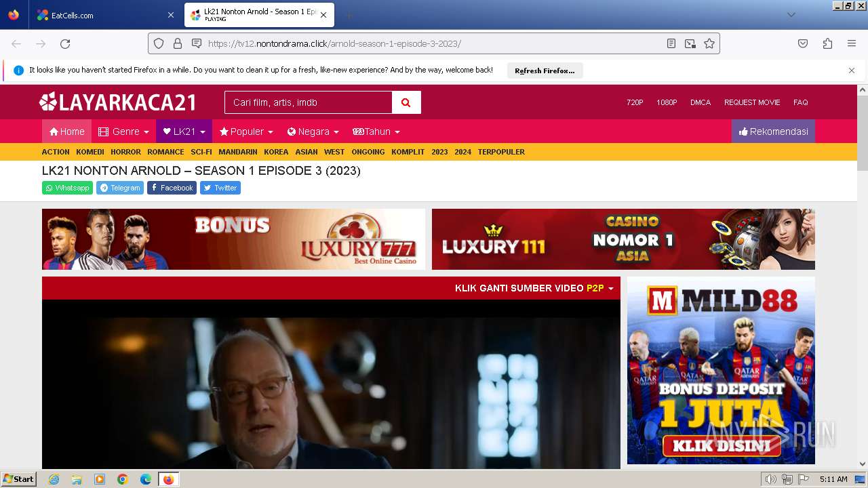Select the KOREA category
868x488 pixels.
tap(276, 152)
